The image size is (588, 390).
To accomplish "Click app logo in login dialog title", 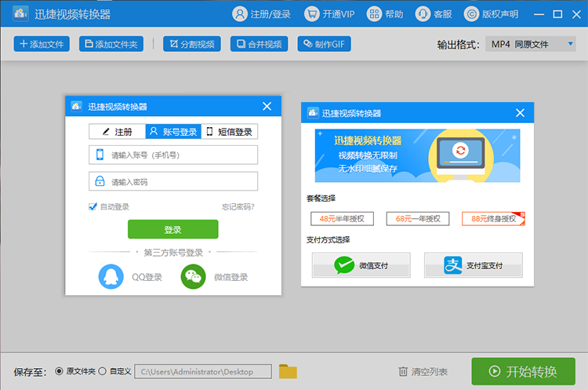I will coord(77,106).
